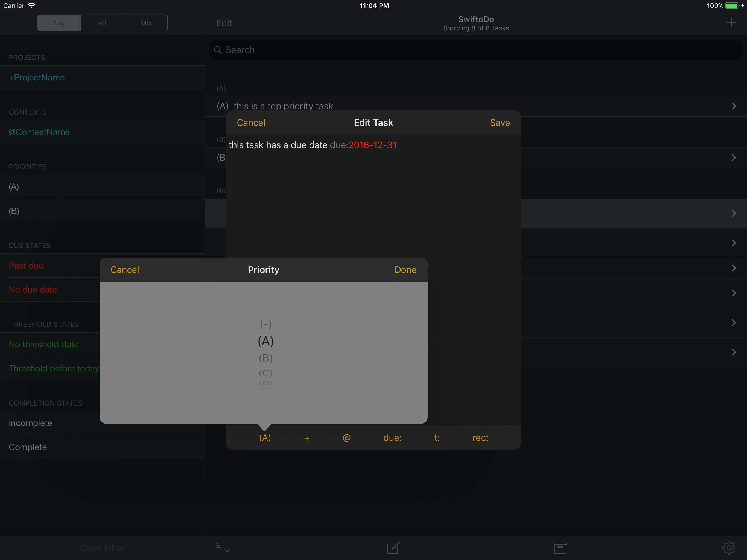Image resolution: width=747 pixels, height=560 pixels.
Task: Tap the selected (A) picker row
Action: click(264, 341)
